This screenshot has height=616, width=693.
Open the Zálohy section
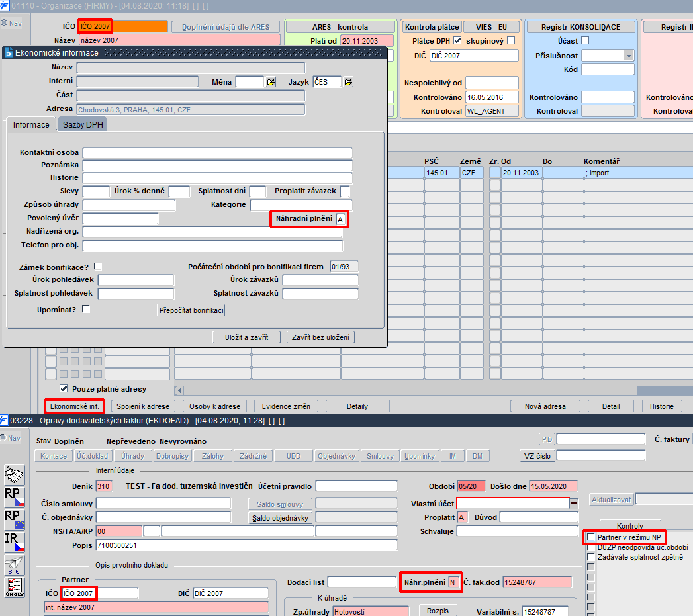point(212,456)
